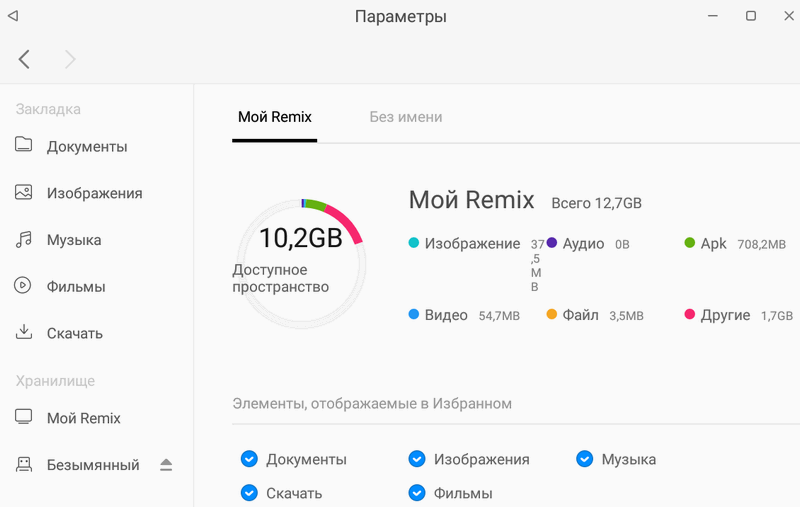Click the teal Изображение legend dot
Screen dimensions: 800x507
point(414,243)
